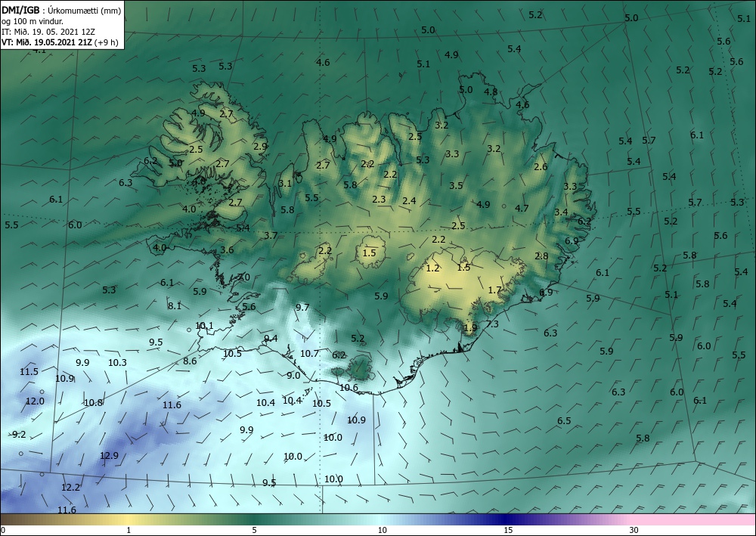Click the 12.0 value on the map
Viewport: 756px width, 536px height.
coord(35,401)
